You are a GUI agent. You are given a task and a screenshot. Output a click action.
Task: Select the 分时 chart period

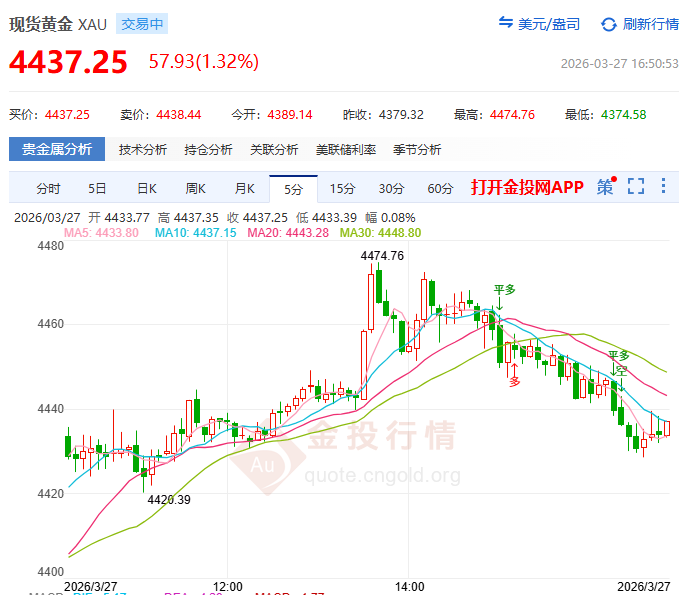pyautogui.click(x=48, y=189)
